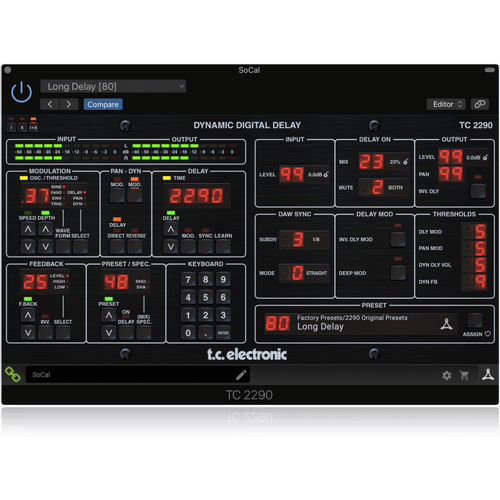Decrease DELAY time with down arrow
The width and height of the screenshot is (500, 500).
click(171, 246)
